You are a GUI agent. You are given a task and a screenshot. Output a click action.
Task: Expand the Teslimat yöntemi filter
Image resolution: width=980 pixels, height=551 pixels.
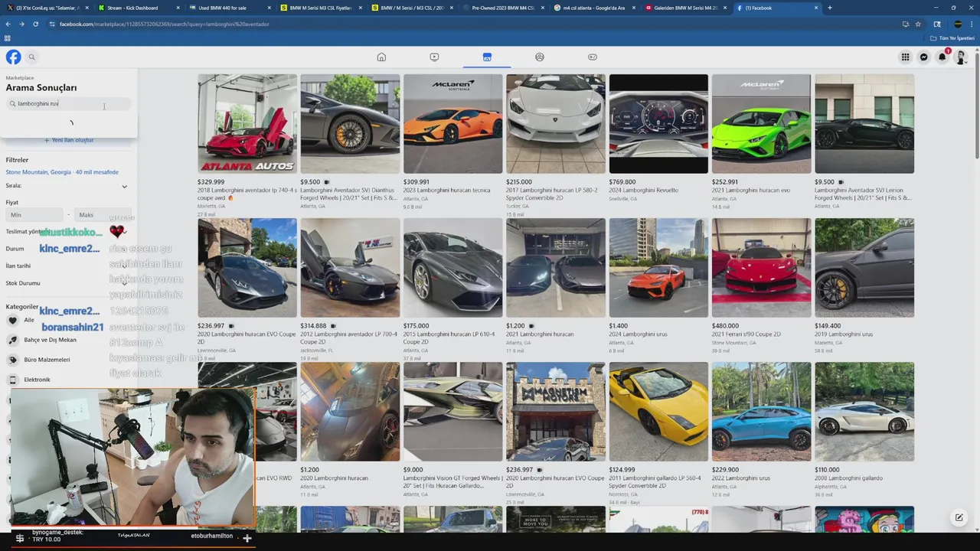pos(67,231)
